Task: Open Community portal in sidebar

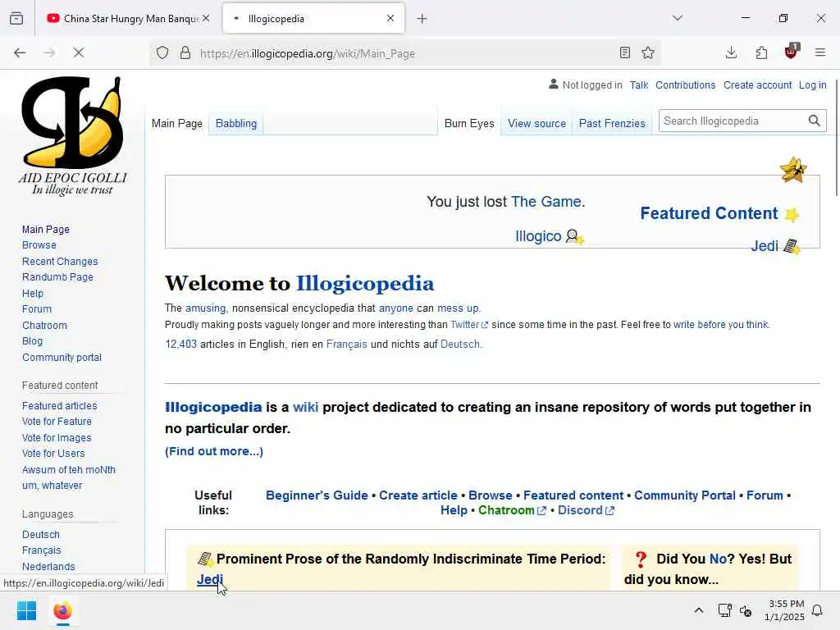Action: (x=62, y=358)
